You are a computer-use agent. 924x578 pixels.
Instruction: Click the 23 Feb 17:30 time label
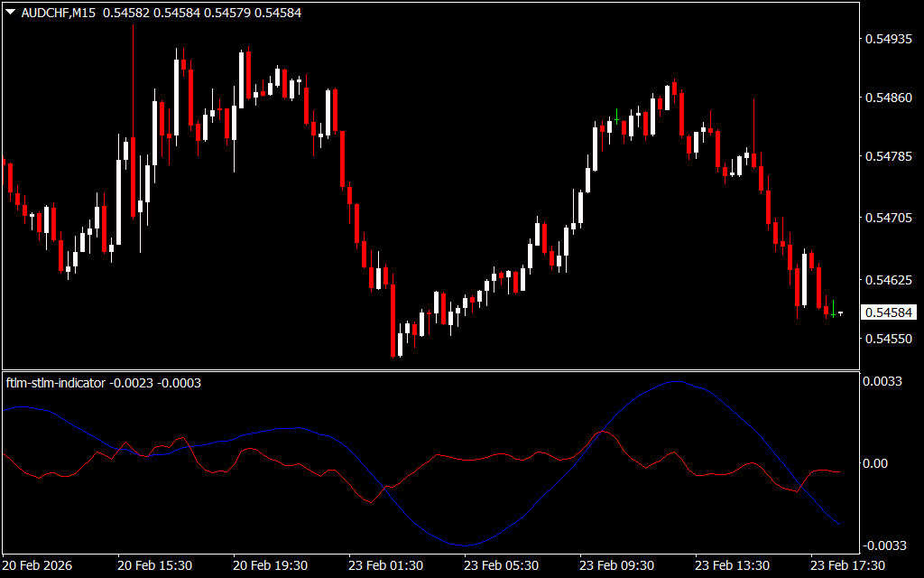[x=847, y=565]
